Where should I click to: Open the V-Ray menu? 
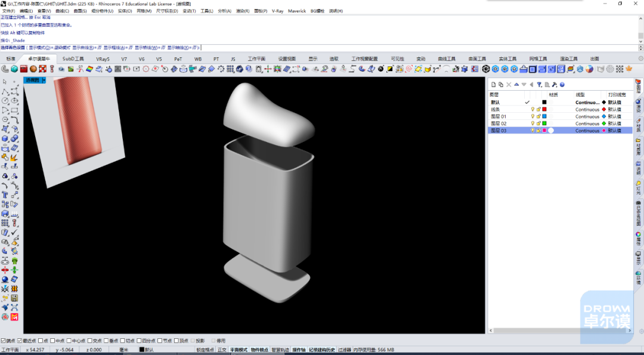coord(278,11)
